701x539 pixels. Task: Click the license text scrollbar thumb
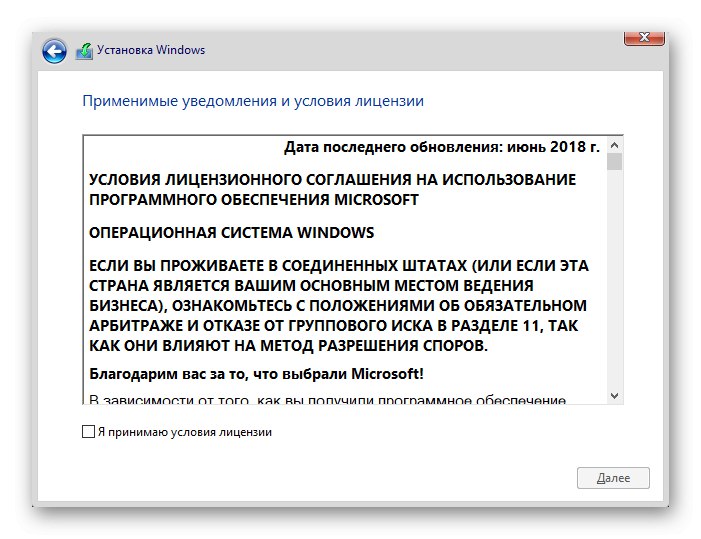click(614, 162)
